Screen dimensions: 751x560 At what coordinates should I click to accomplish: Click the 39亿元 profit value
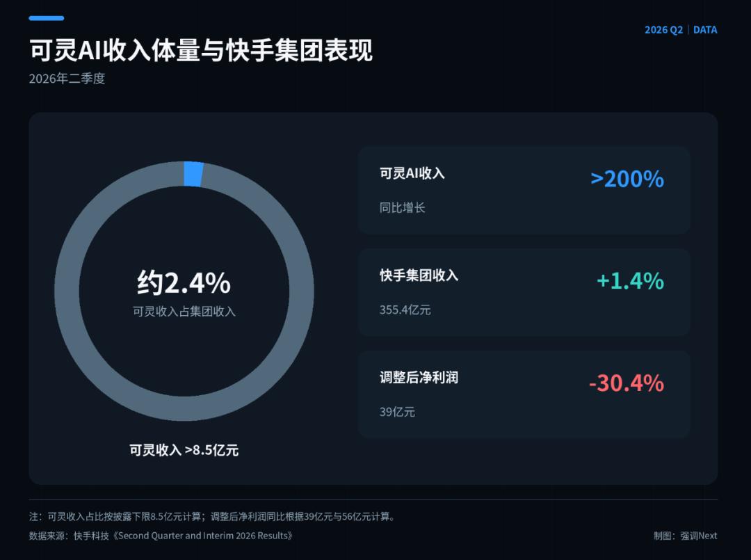(x=397, y=412)
